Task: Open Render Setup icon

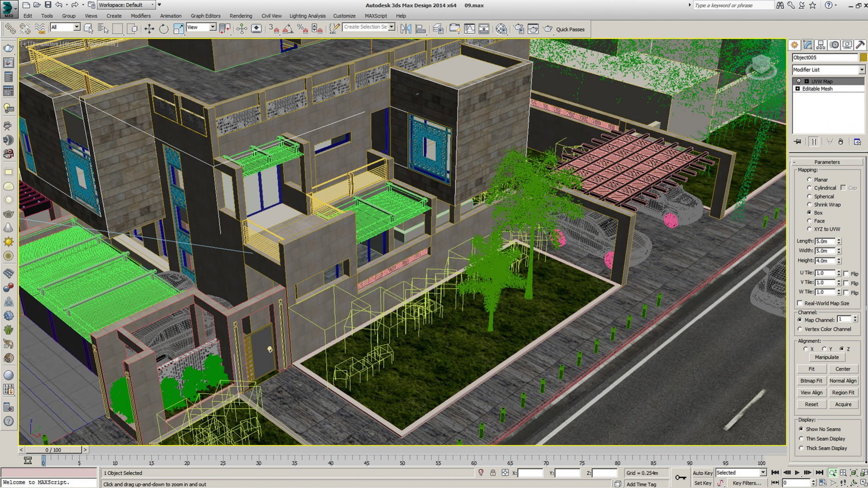Action: (519, 29)
